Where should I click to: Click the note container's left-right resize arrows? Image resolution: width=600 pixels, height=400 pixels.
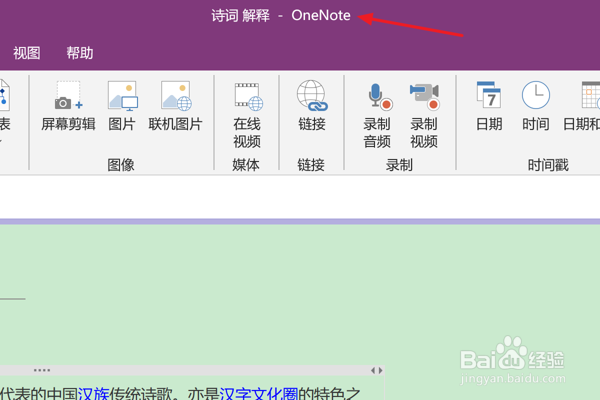[377, 370]
